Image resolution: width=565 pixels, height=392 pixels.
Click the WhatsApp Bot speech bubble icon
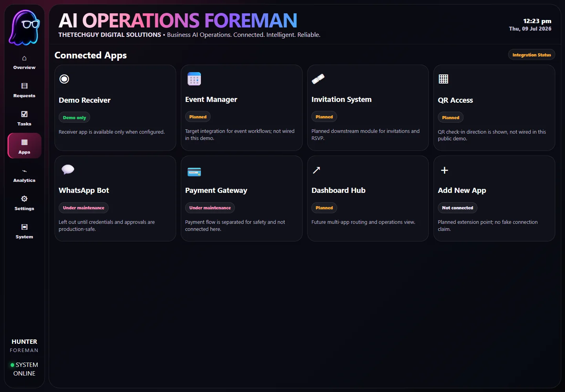point(68,169)
